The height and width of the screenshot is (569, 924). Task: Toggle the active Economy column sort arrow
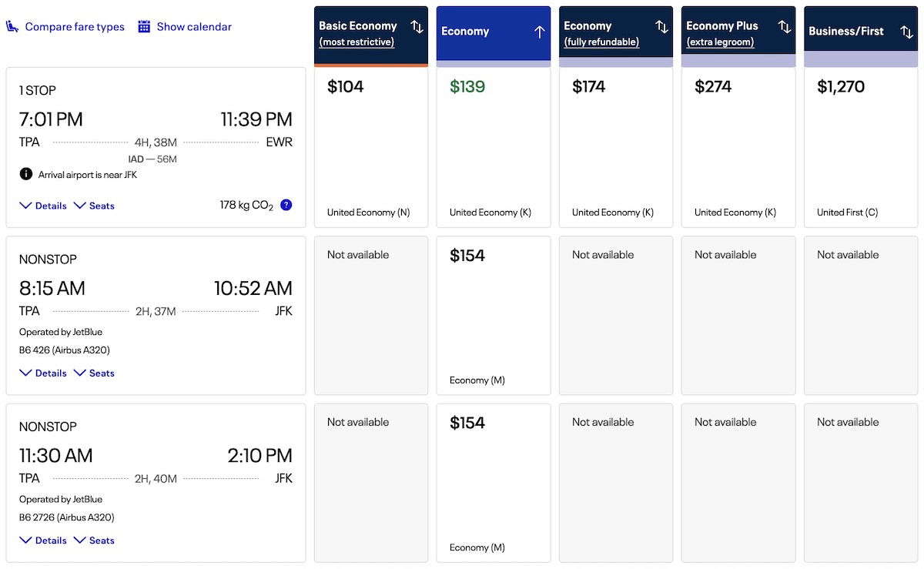click(539, 32)
